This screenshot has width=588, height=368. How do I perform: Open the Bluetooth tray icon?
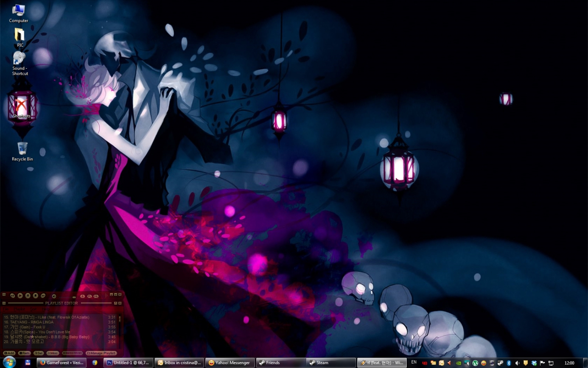509,363
